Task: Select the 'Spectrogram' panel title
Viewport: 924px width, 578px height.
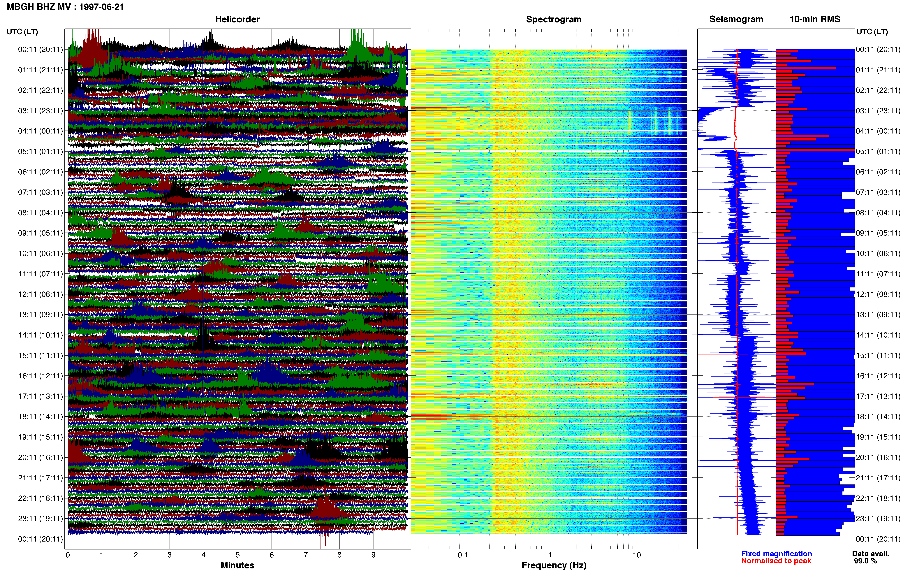Action: pyautogui.click(x=554, y=19)
